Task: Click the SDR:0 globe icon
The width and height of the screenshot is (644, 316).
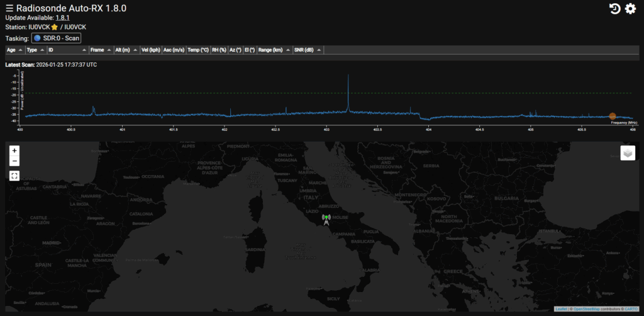Action: 37,38
